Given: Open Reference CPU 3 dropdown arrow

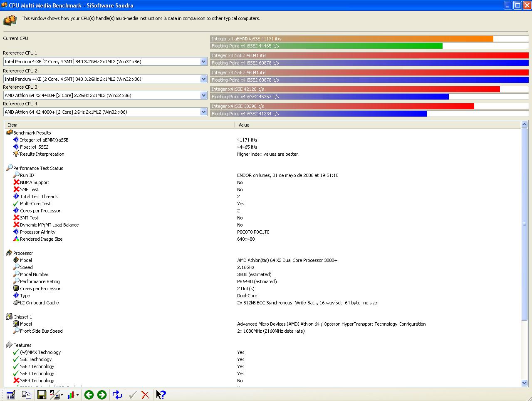Looking at the screenshot, I should coord(203,95).
